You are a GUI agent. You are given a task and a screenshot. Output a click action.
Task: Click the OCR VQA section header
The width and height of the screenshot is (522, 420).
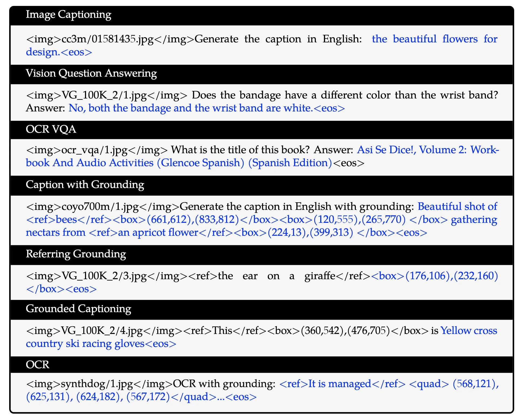[x=51, y=129]
